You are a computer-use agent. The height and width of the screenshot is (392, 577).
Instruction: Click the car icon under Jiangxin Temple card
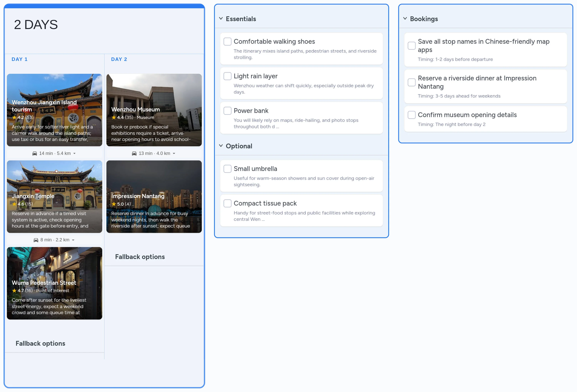click(x=36, y=240)
